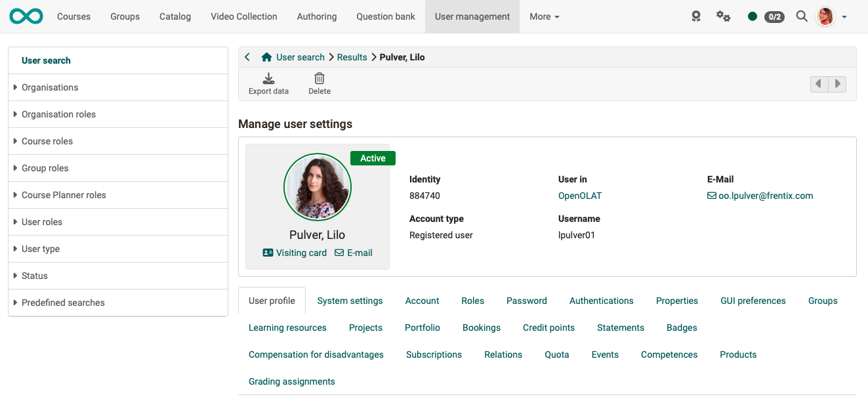
Task: Click the previous-user arrow button
Action: (x=818, y=84)
